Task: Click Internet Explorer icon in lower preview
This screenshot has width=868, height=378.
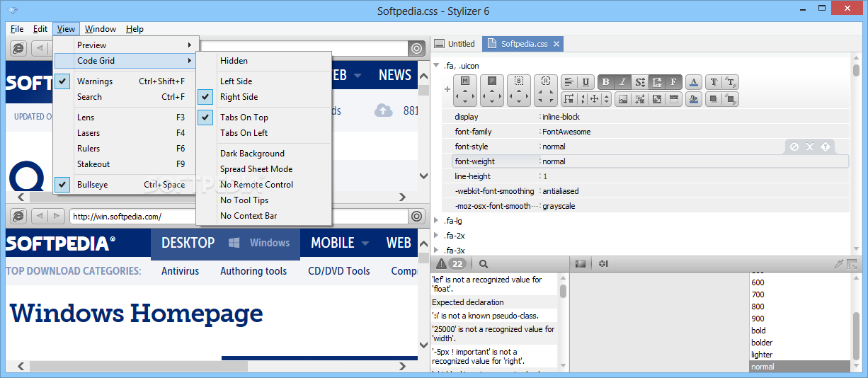Action: 19,216
